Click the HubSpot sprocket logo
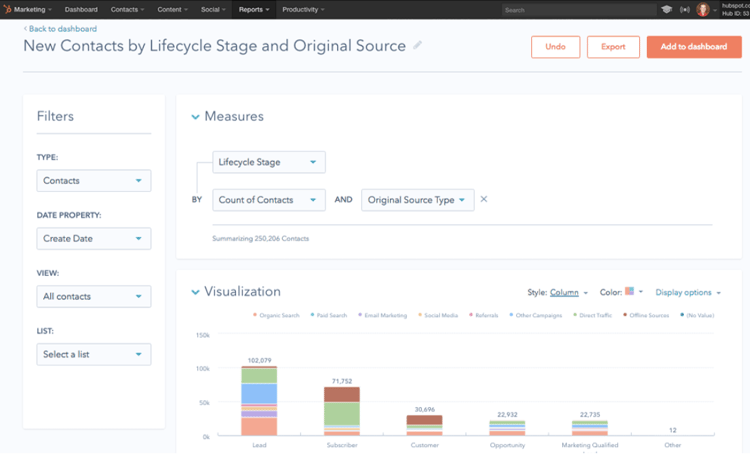This screenshot has width=750, height=458. tap(7, 9)
